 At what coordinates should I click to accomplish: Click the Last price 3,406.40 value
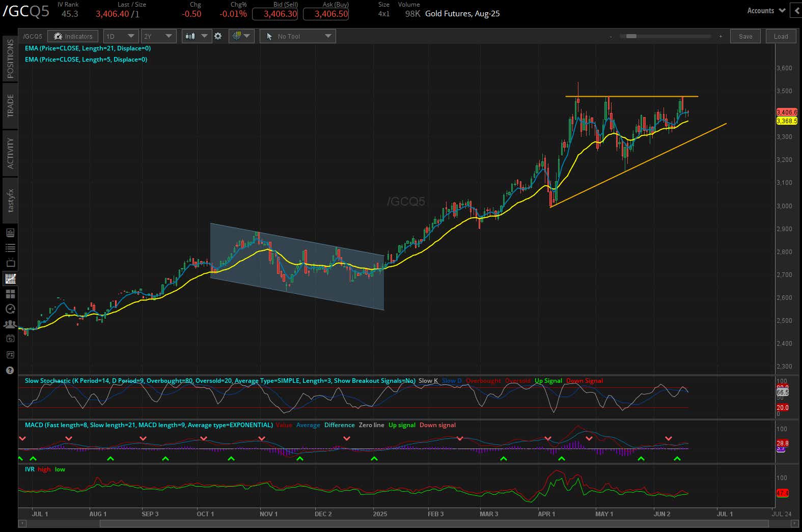[112, 14]
